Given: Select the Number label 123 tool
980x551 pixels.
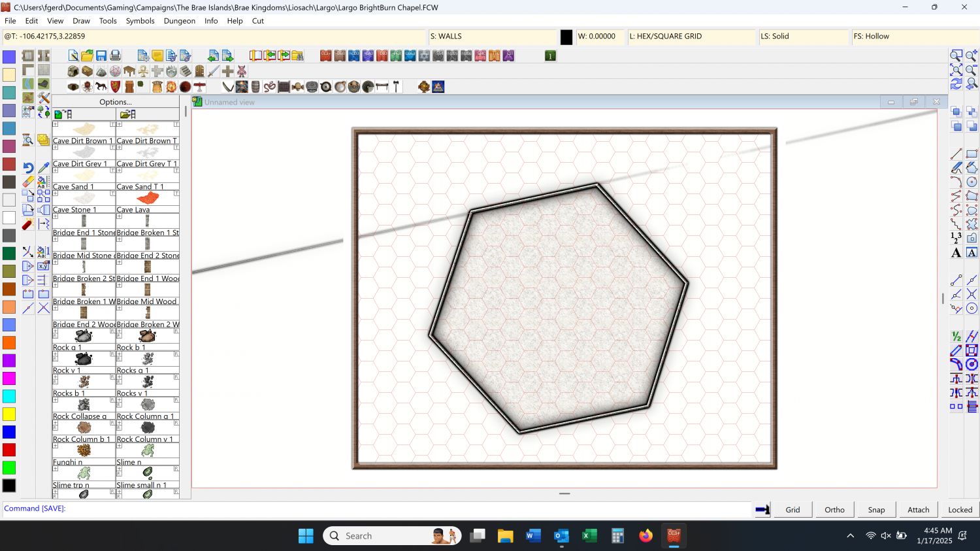Looking at the screenshot, I should coord(956,238).
